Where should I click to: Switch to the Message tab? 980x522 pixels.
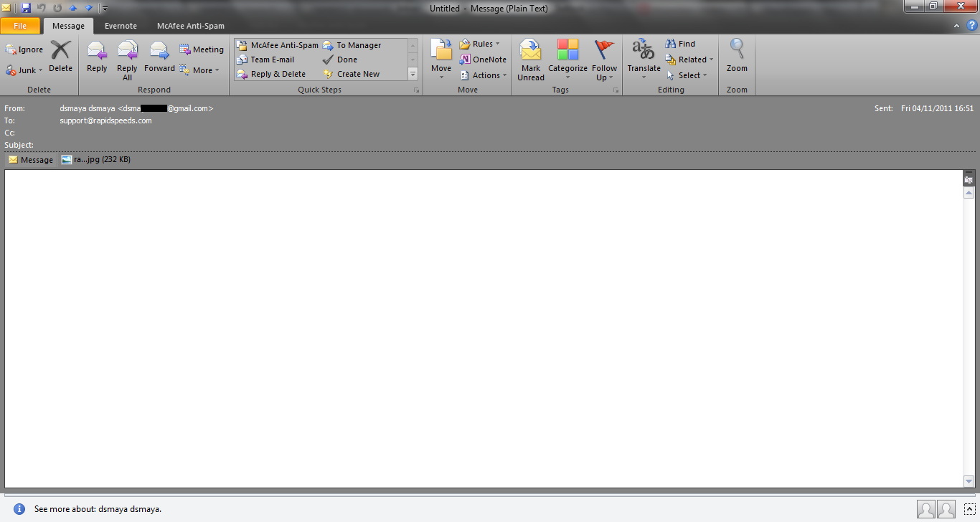coord(68,26)
